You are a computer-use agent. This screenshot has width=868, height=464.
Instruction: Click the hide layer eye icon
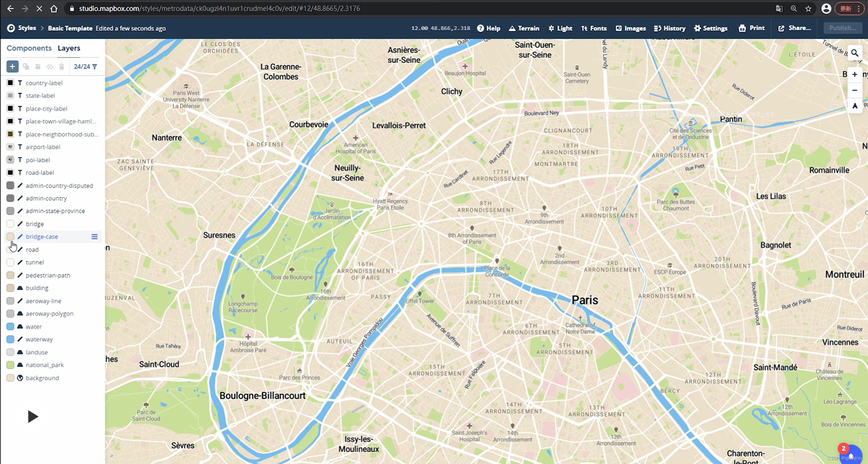tap(50, 67)
